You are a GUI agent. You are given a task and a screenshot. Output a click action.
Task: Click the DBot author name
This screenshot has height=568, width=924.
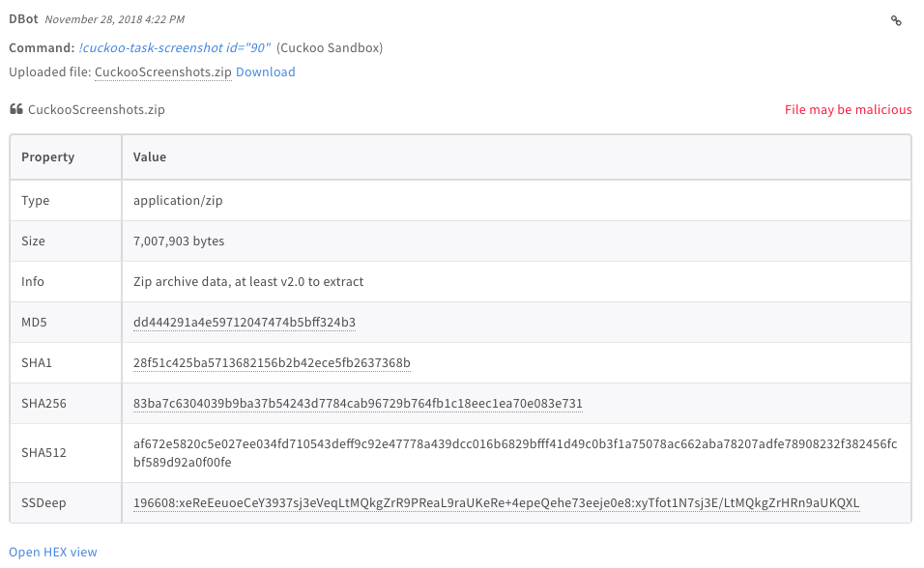click(x=24, y=19)
